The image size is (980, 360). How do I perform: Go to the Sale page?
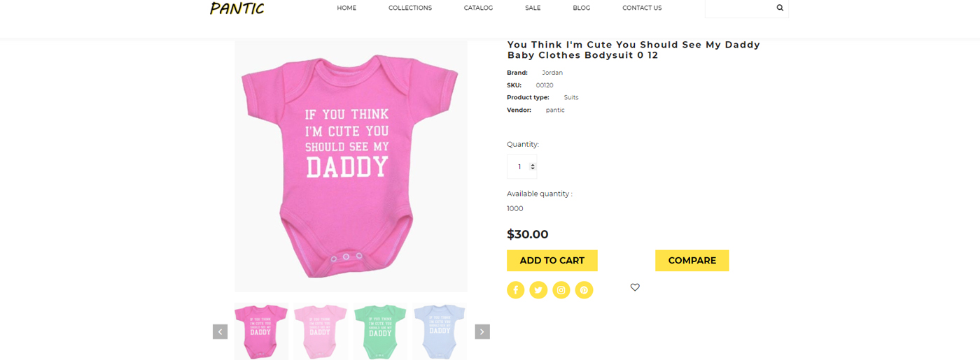click(x=533, y=8)
